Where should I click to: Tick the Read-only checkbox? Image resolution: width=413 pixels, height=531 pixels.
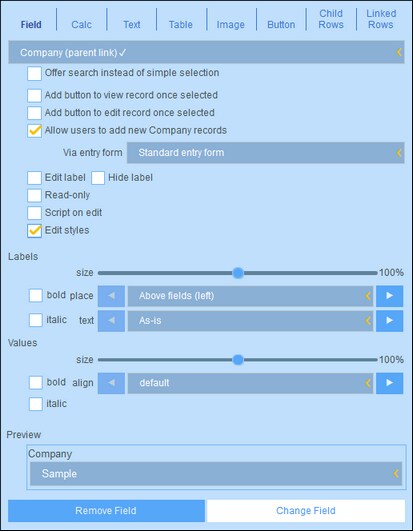tap(35, 195)
